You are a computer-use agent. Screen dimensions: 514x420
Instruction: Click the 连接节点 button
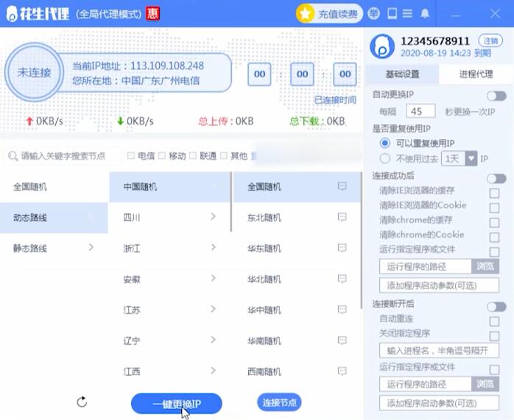point(279,402)
